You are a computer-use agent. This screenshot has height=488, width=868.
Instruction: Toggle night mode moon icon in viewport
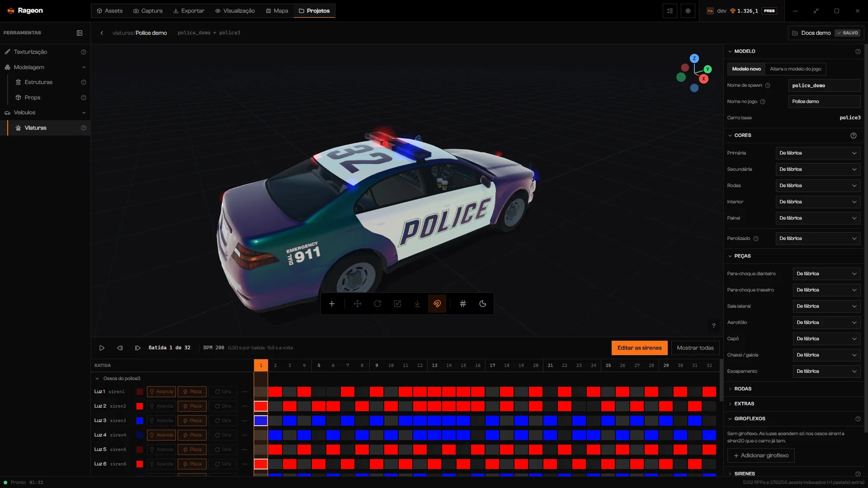[x=483, y=304]
